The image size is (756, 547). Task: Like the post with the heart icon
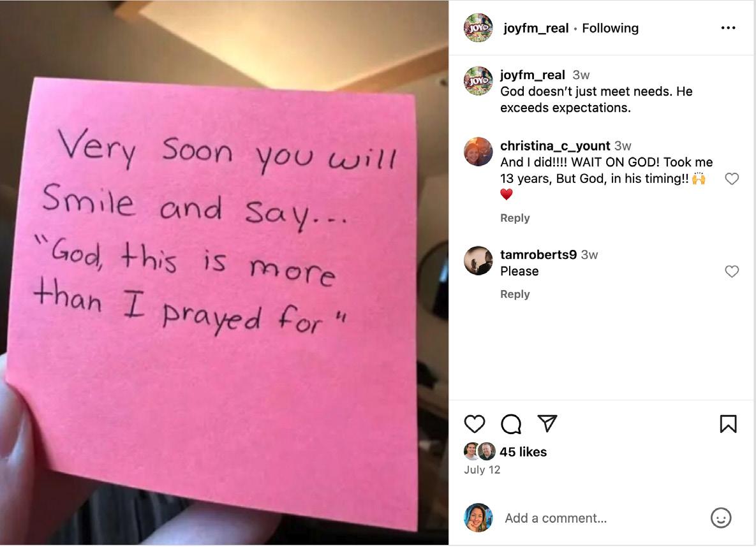tap(475, 424)
